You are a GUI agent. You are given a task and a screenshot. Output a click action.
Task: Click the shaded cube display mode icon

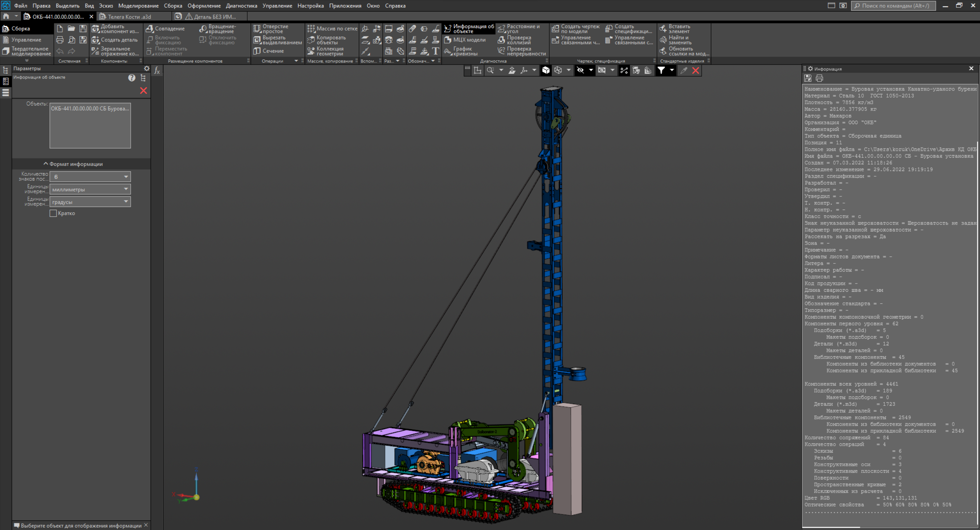pos(546,70)
